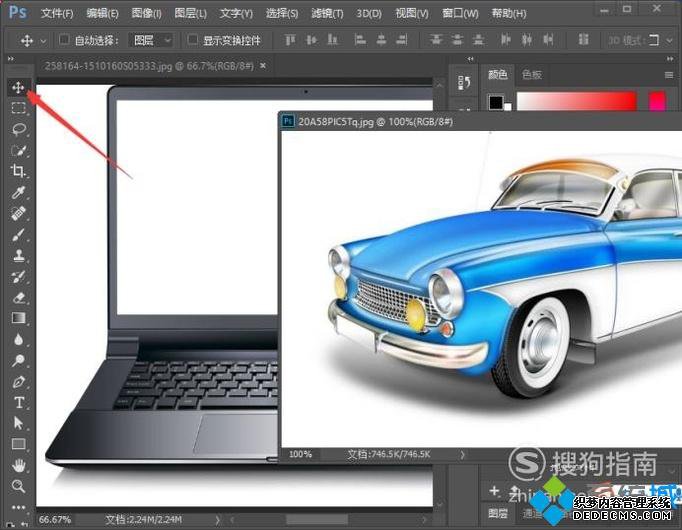Select the Eyedropper tool
Viewport: 682px width, 530px height.
(18, 192)
